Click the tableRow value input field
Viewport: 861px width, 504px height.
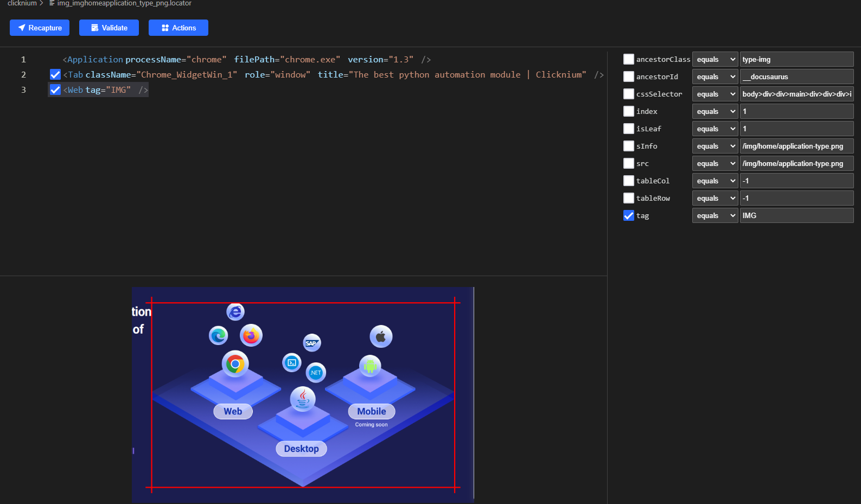click(x=796, y=198)
